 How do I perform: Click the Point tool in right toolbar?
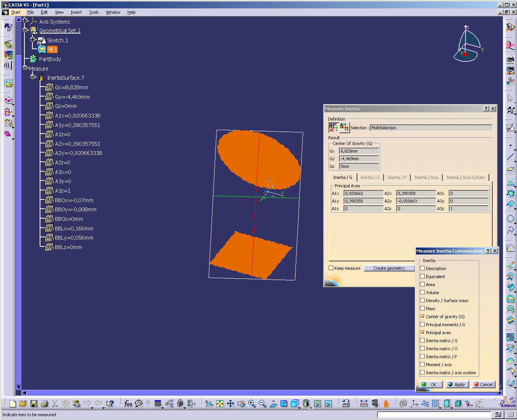(x=511, y=145)
